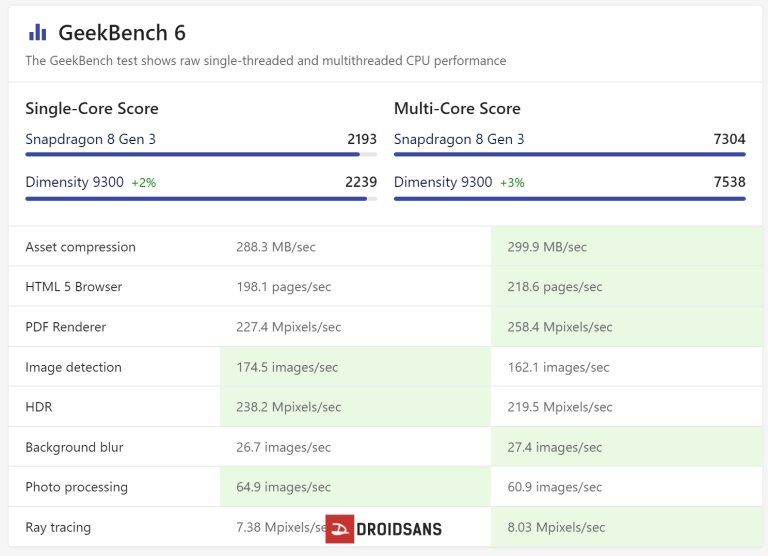Click the Snapdragon single-core progress bar

pos(200,155)
